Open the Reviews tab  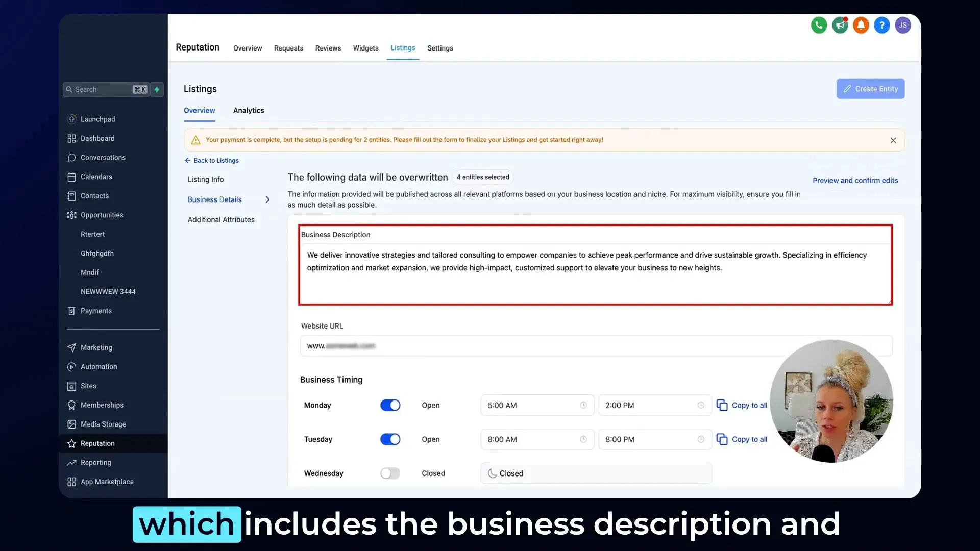(328, 48)
